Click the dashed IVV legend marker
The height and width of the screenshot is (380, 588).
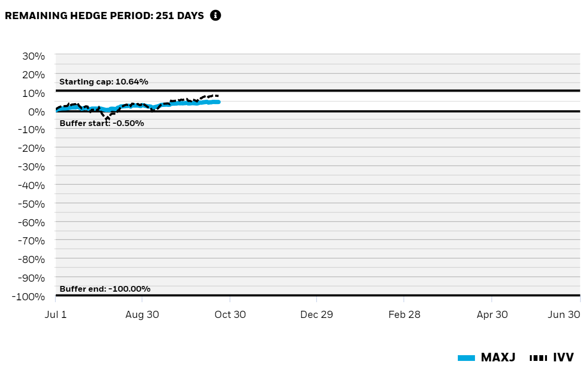pos(538,358)
